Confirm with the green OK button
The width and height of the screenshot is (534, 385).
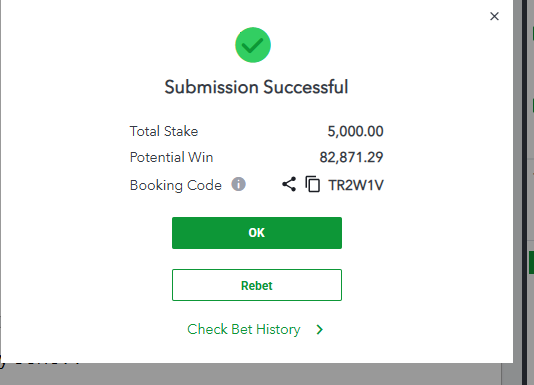[257, 233]
